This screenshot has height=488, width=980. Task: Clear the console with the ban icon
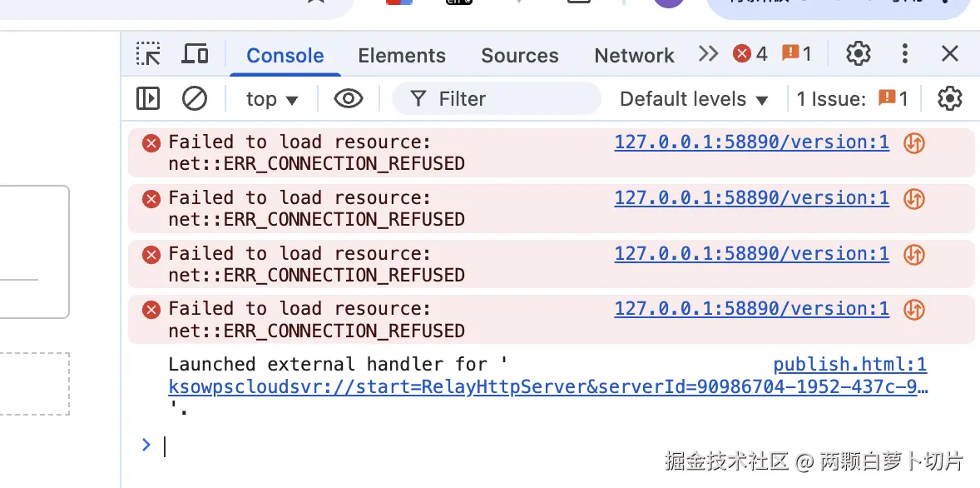point(195,99)
